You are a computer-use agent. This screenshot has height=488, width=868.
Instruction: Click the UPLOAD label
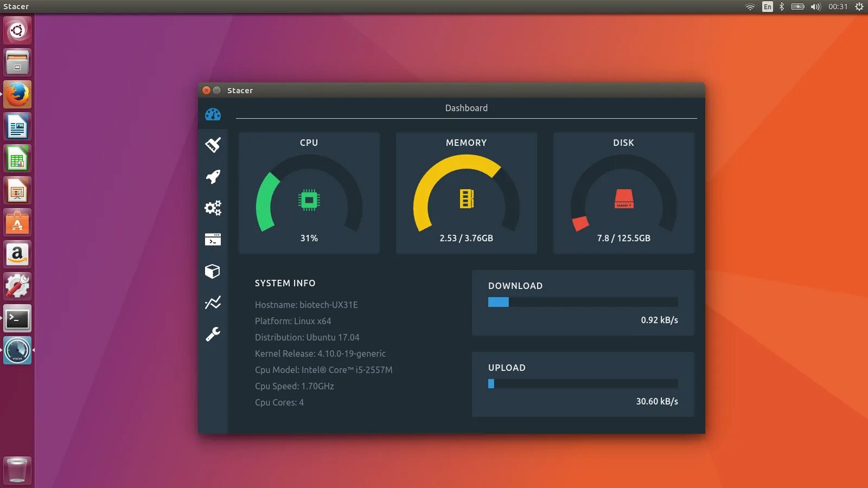(x=507, y=368)
